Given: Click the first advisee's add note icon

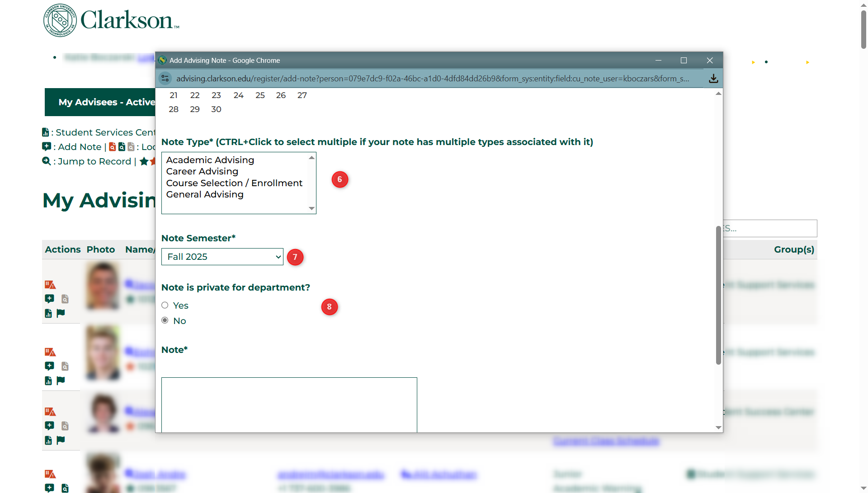Looking at the screenshot, I should [49, 299].
